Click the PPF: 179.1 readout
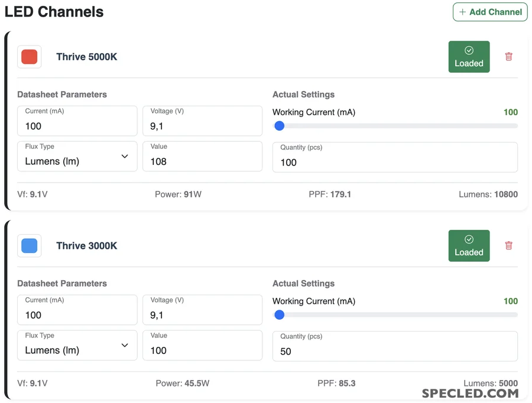Screen dimensions: 532x403 pos(330,194)
